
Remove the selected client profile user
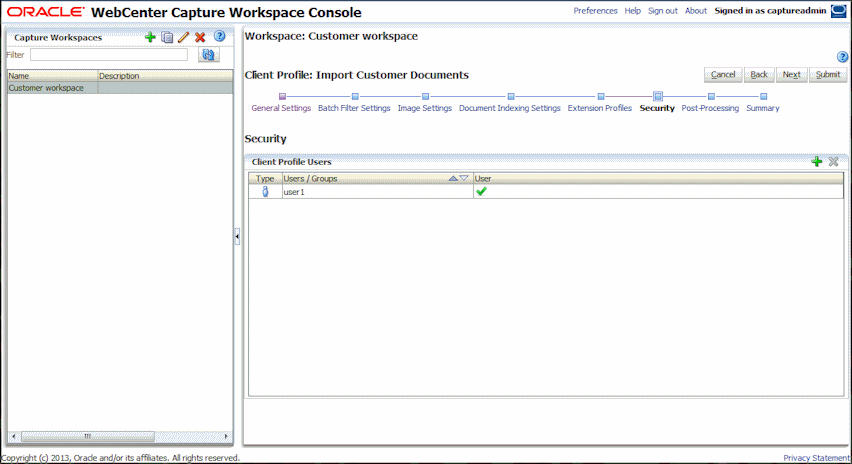click(834, 161)
